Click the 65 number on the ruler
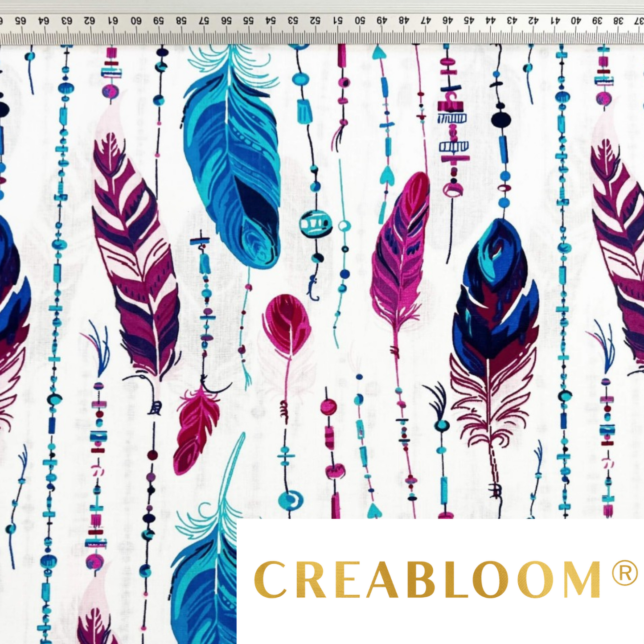The height and width of the screenshot is (644, 644). click(x=21, y=21)
